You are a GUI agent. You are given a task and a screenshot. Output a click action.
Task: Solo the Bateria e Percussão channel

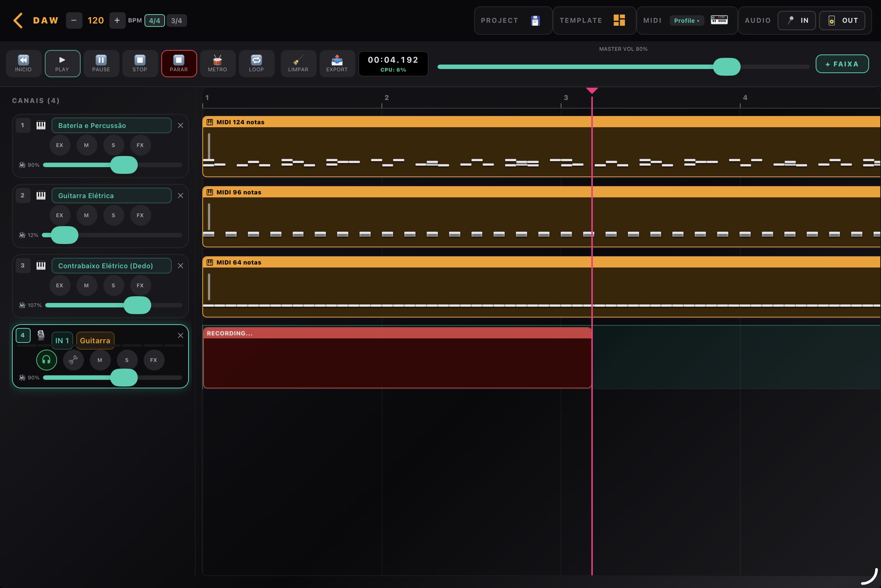[x=113, y=145]
